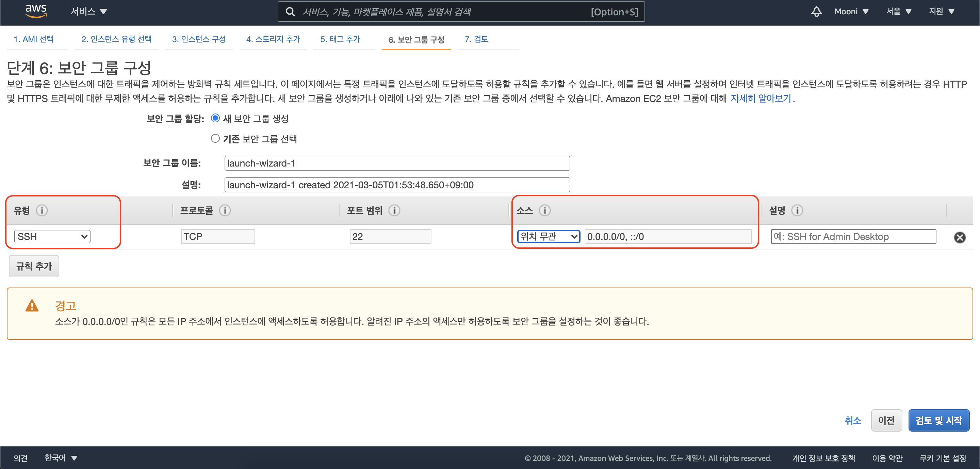This screenshot has width=980, height=469.
Task: Open the 위치 무관 source dropdown
Action: click(548, 237)
